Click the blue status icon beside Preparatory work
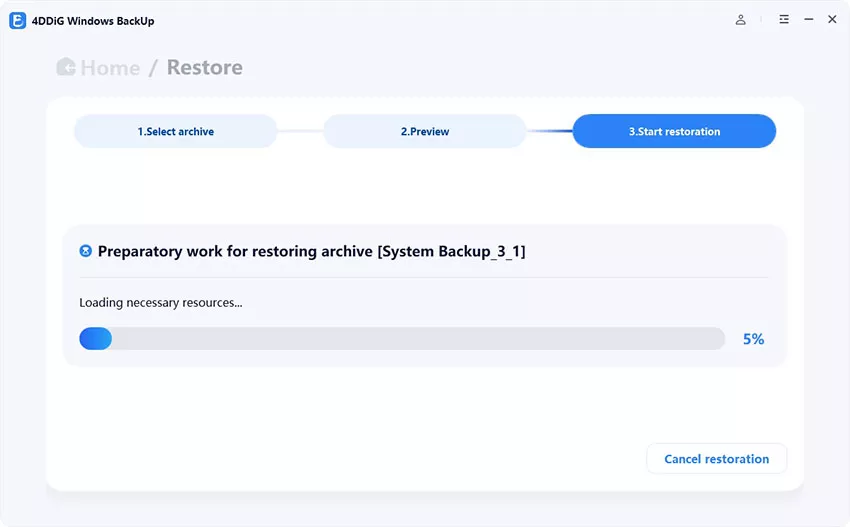 [86, 251]
